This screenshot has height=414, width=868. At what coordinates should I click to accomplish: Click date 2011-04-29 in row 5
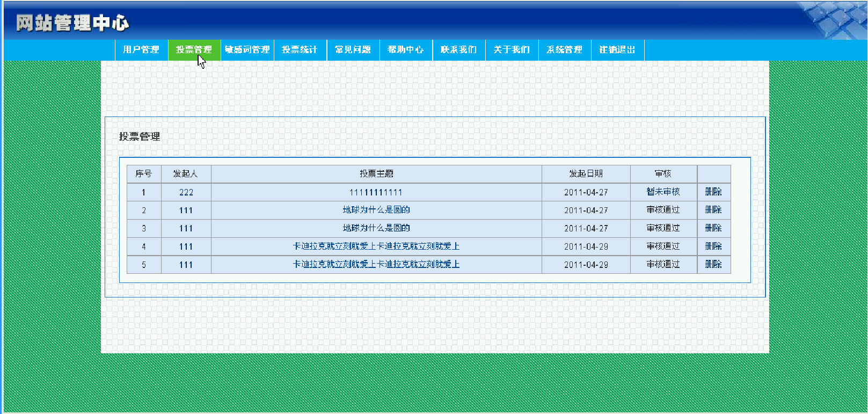click(x=586, y=265)
